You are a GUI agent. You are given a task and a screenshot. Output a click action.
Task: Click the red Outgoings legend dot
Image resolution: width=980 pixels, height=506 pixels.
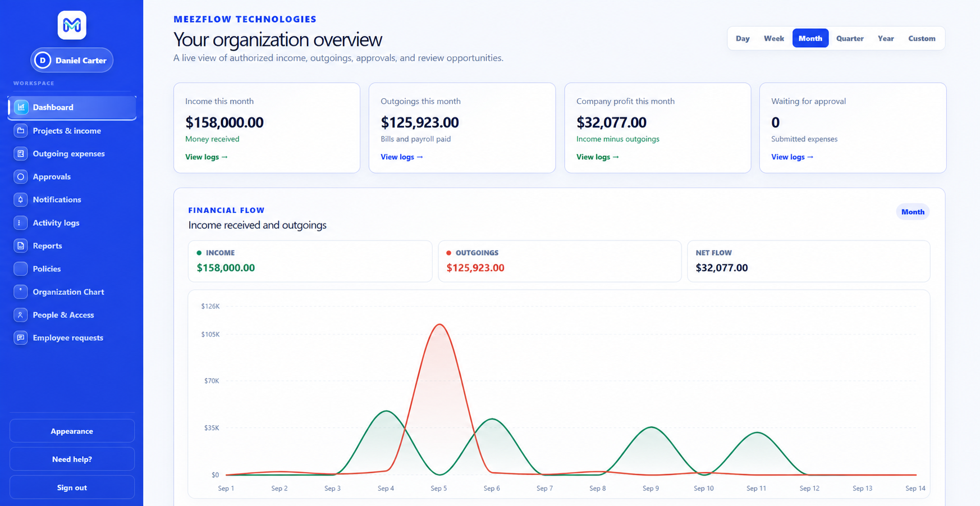(x=448, y=253)
